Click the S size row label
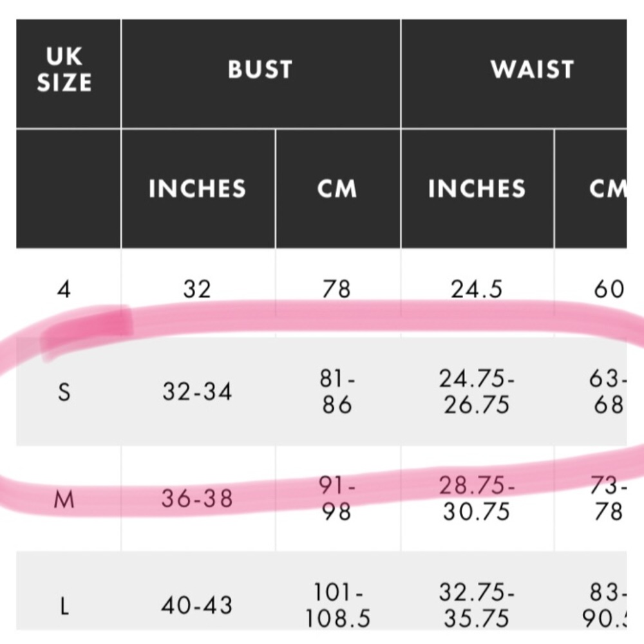644x644 pixels. click(64, 392)
